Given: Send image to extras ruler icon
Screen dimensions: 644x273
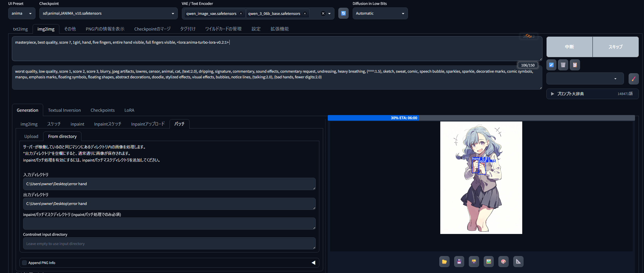Looking at the screenshot, I should coord(518,261).
